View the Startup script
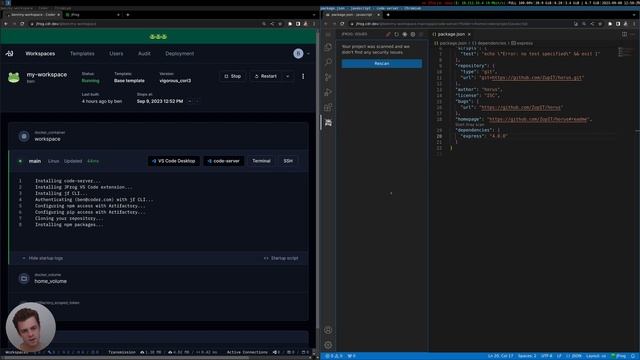This screenshot has width=640, height=360. pos(281,258)
